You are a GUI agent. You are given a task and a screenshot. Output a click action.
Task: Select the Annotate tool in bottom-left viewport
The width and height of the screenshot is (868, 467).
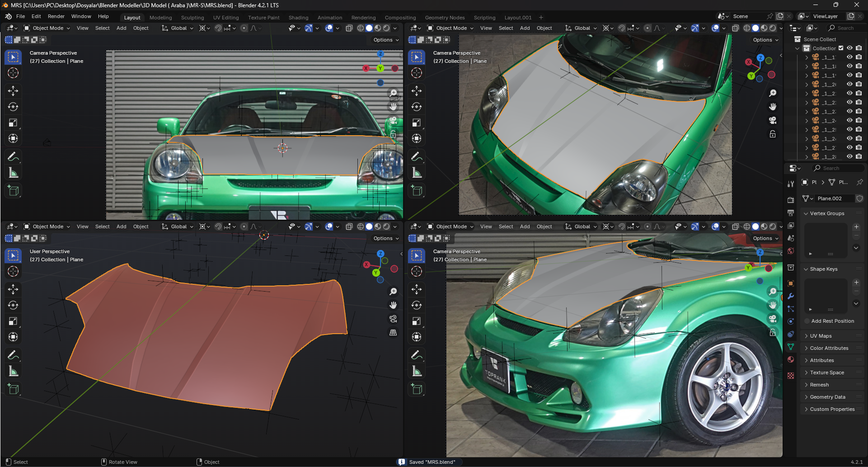point(13,355)
